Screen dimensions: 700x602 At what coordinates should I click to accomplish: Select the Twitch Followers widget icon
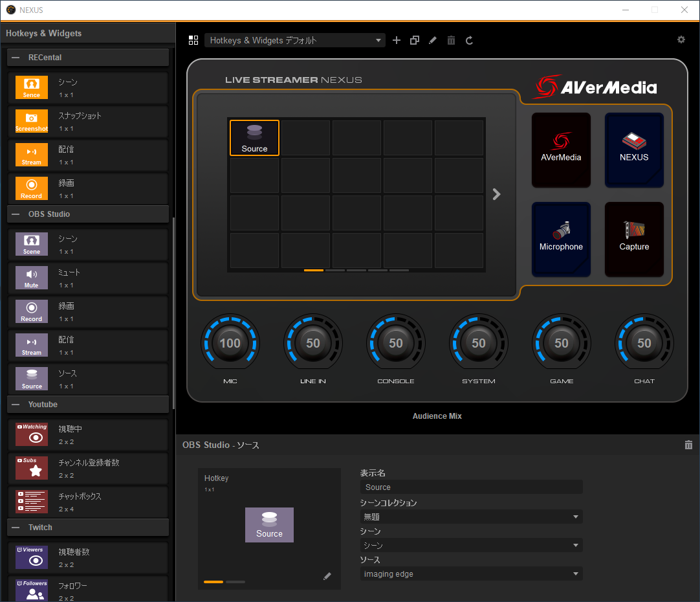click(31, 590)
